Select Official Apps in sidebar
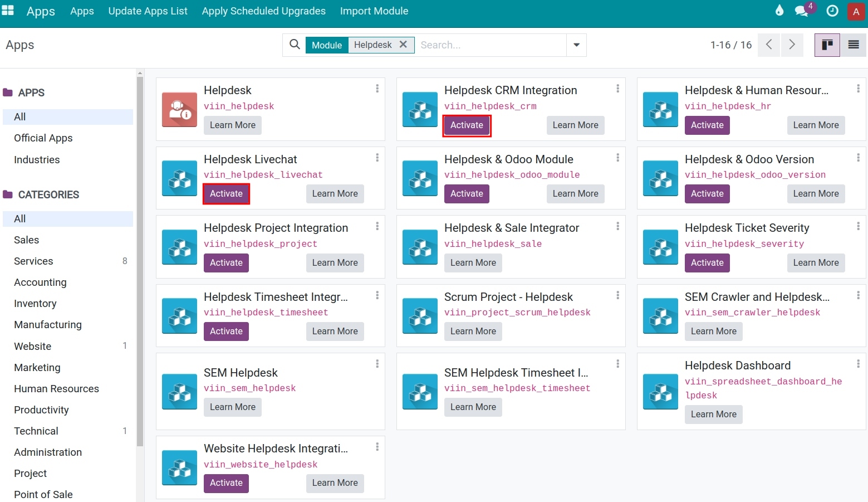The image size is (868, 502). (x=43, y=138)
